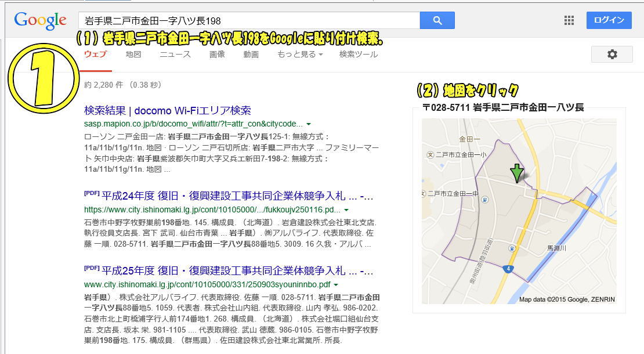
Task: Click the 金田一 label on the map
Action: coord(469,139)
